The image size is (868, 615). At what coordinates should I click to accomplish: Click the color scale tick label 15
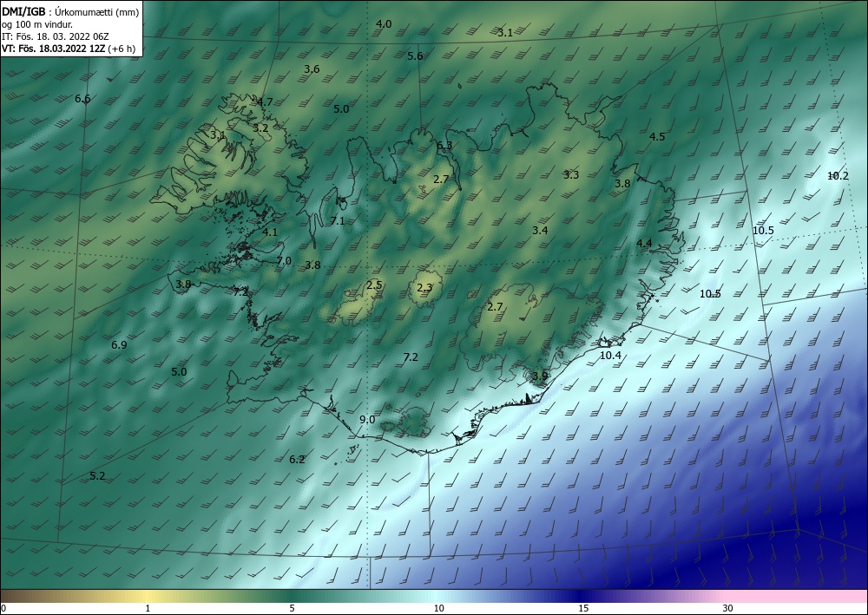(x=583, y=608)
